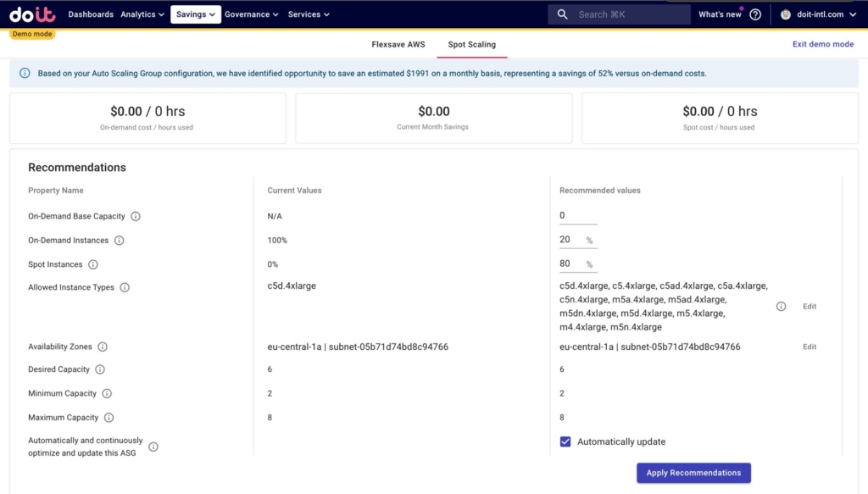Viewport: 868px width, 494px height.
Task: Show info for On-Demand Instances
Action: click(119, 240)
